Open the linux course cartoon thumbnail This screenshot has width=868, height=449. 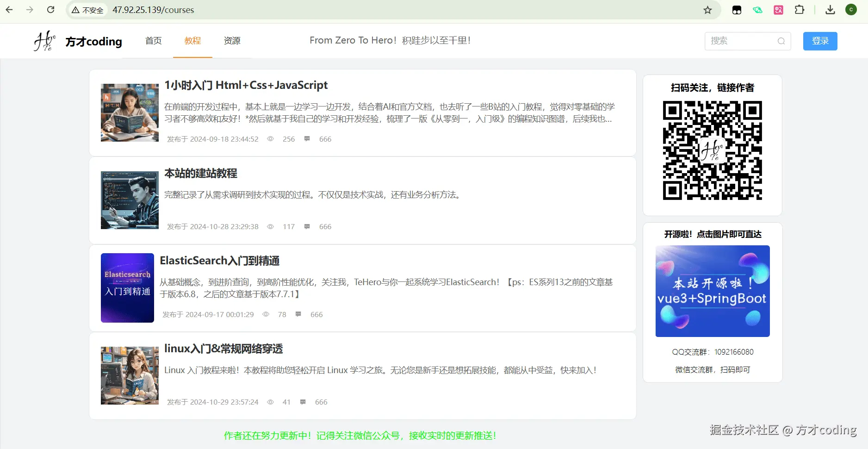(x=130, y=375)
